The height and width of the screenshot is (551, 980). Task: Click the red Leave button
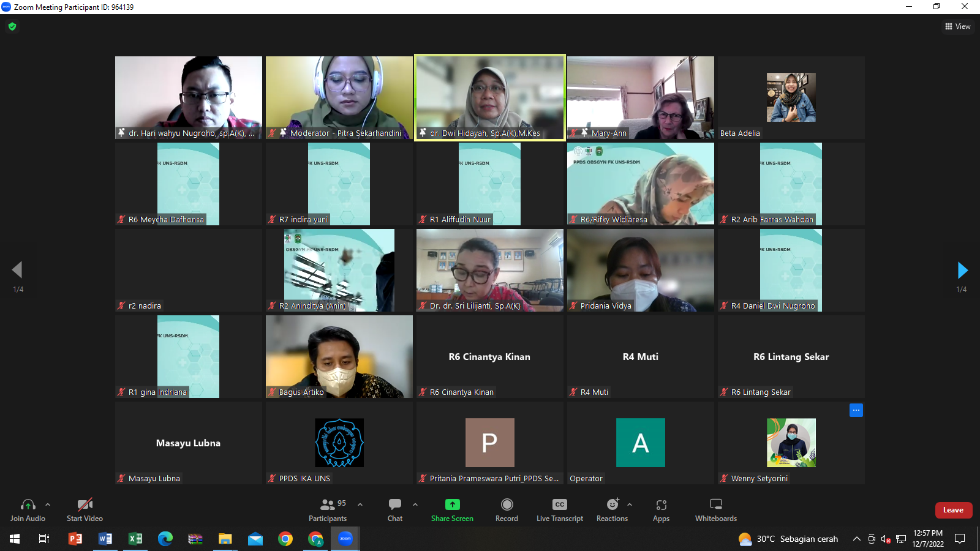953,510
